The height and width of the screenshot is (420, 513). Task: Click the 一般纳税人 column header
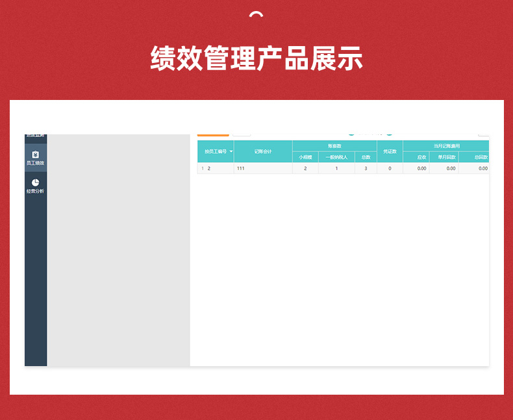pos(336,157)
